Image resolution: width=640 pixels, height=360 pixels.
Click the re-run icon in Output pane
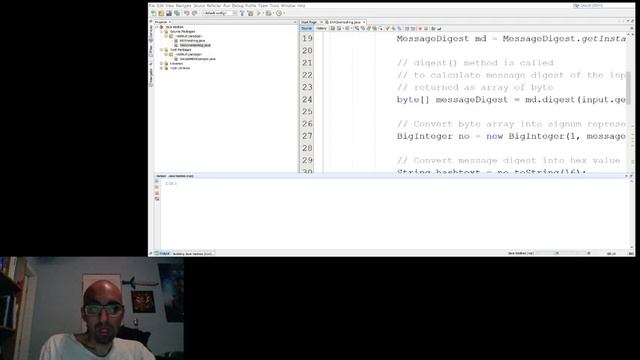pos(157,181)
